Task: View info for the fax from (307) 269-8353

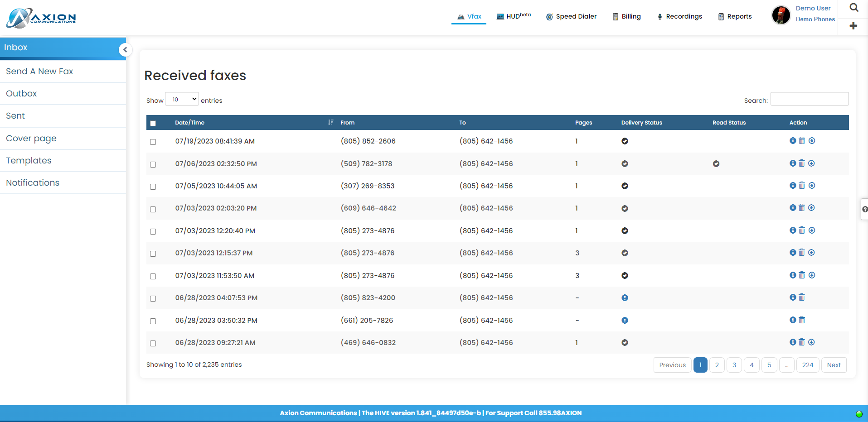Action: [x=793, y=186]
